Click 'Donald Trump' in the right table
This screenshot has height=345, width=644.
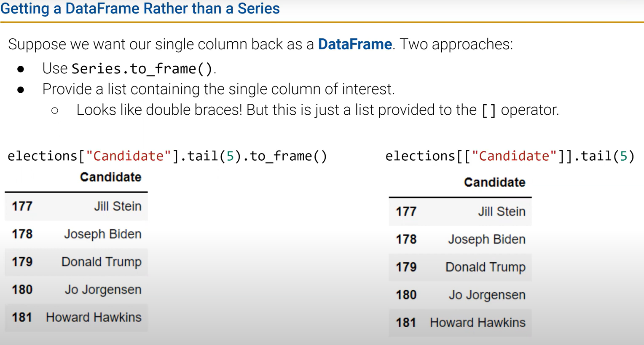[x=486, y=267]
